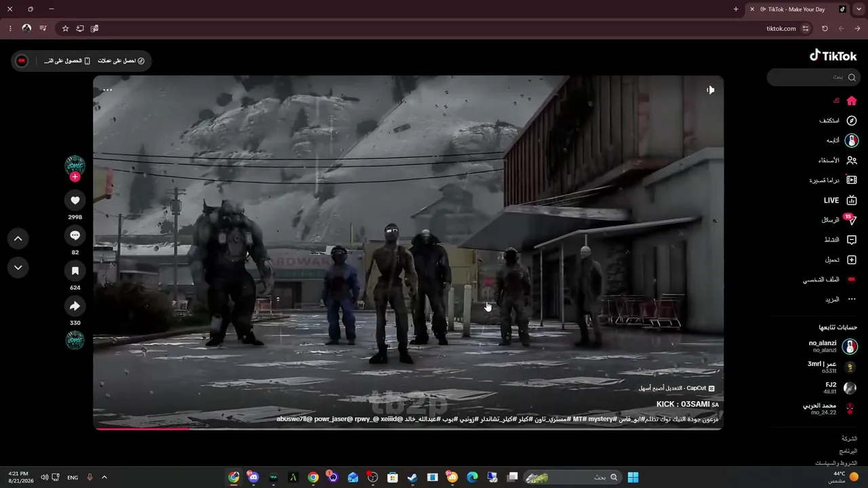Open the ENG language switcher in the taskbar
868x488 pixels.
[73, 477]
